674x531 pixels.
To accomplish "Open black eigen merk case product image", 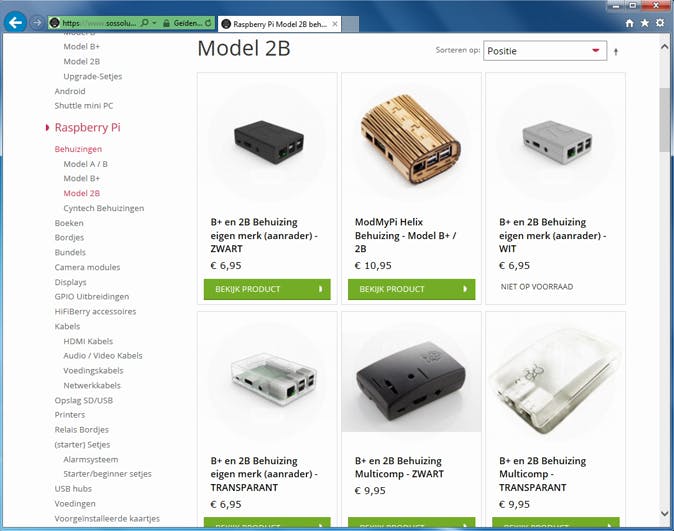I will pyautogui.click(x=268, y=142).
